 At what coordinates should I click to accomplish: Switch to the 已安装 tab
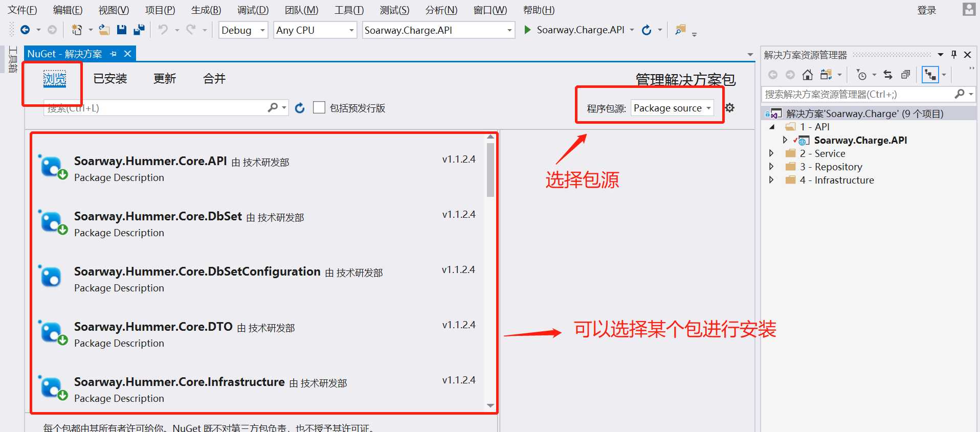(110, 78)
